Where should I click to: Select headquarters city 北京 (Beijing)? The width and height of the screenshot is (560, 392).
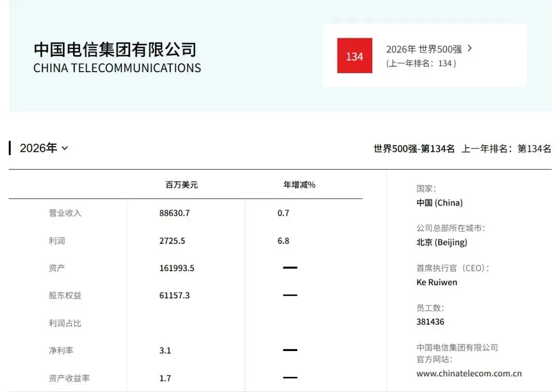point(442,242)
